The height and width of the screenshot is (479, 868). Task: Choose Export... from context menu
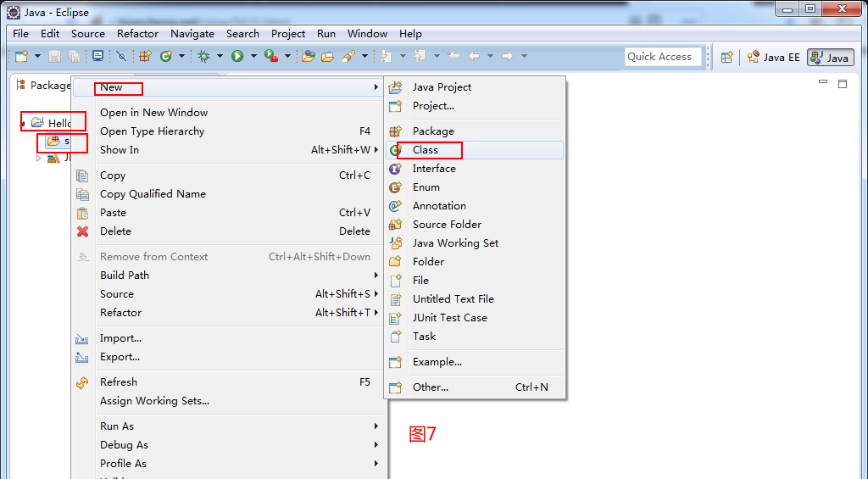(228, 357)
